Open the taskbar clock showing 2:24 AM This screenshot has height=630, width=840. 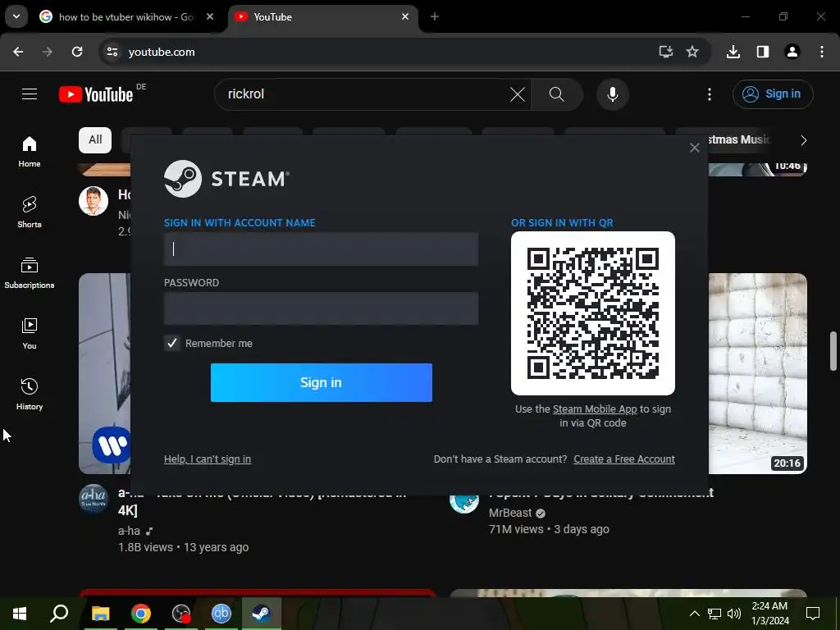(x=769, y=614)
